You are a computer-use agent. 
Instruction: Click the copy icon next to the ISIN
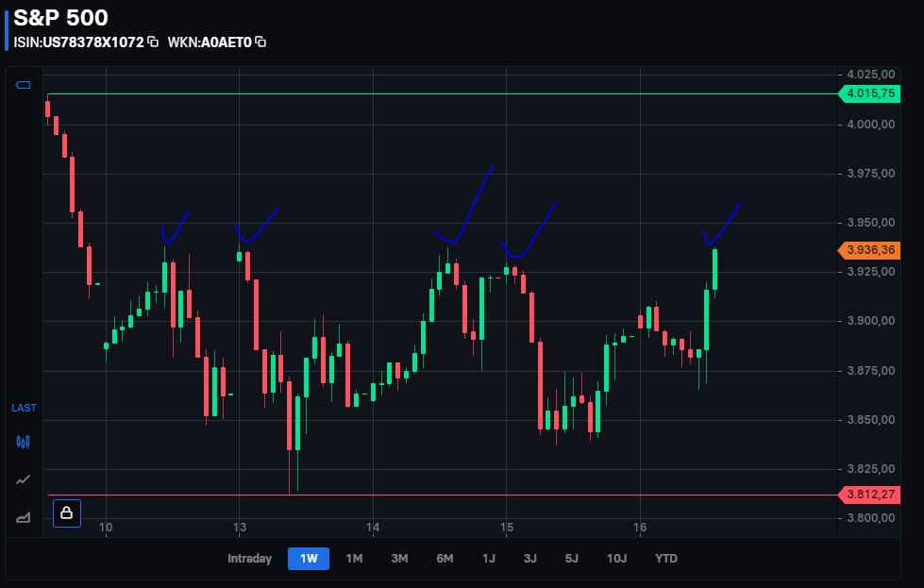pyautogui.click(x=151, y=42)
